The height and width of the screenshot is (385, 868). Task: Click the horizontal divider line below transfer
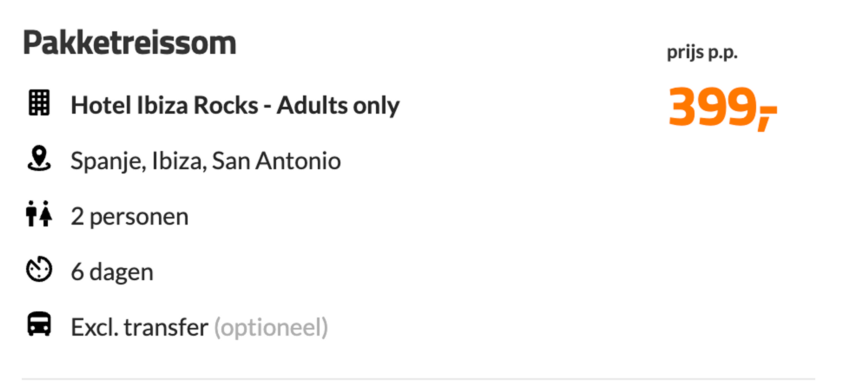click(x=418, y=379)
